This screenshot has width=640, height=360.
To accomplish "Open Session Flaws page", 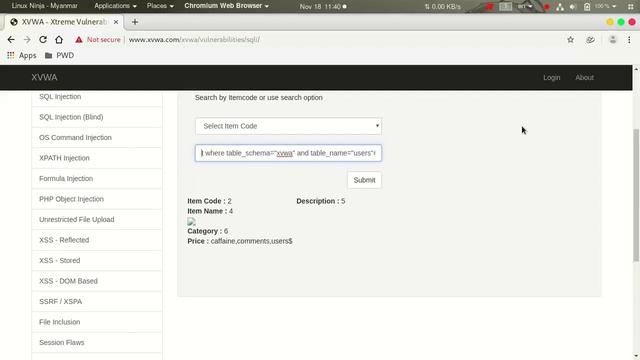I will pos(97,342).
